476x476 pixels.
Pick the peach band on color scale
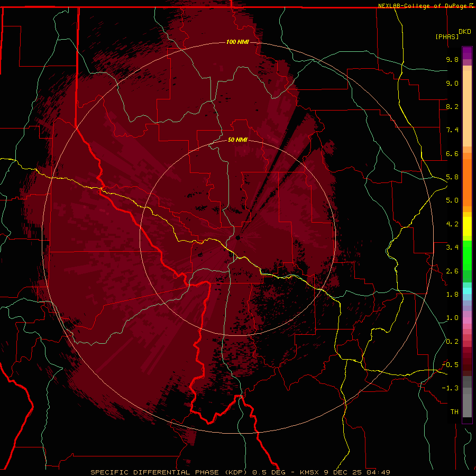point(467,108)
